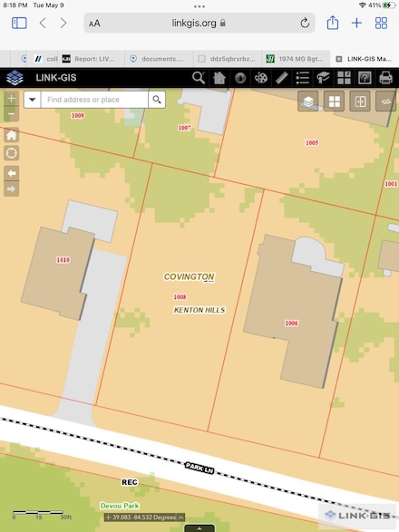Reload the linkgis.org page
399x532 pixels.
[305, 23]
